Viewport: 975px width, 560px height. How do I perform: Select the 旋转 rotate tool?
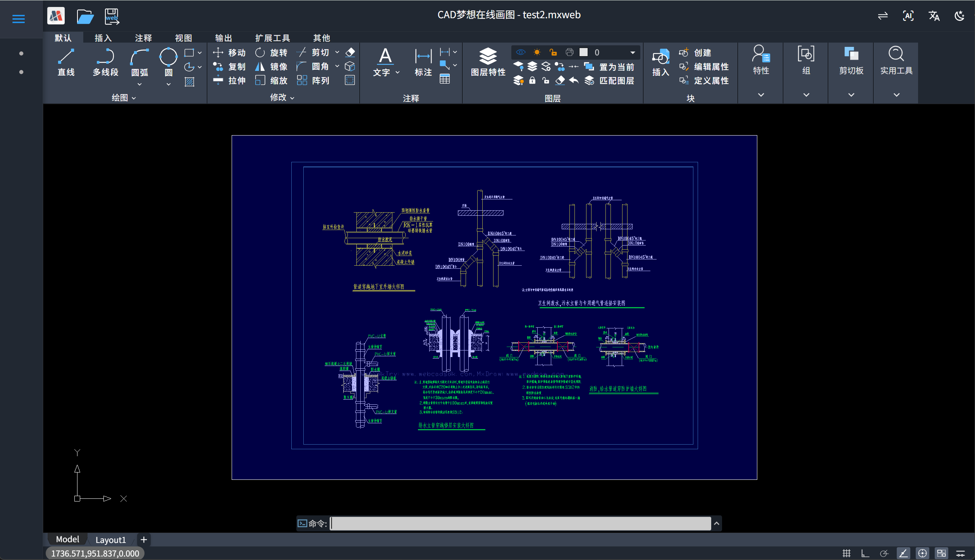click(271, 52)
